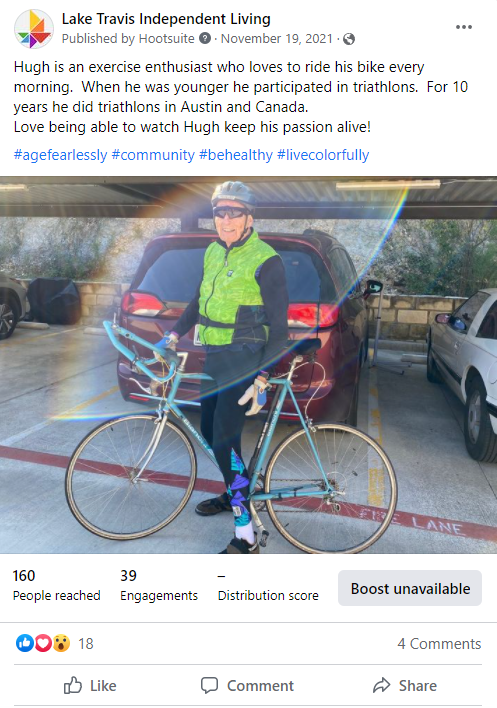View the 4 Comments on post
This screenshot has height=708, width=497.
439,643
